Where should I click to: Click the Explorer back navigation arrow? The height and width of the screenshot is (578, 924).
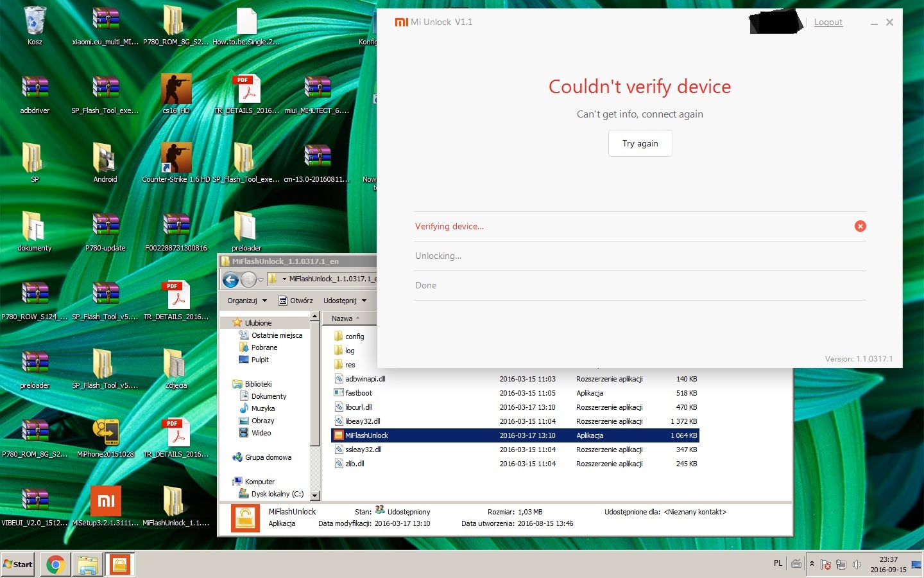231,279
